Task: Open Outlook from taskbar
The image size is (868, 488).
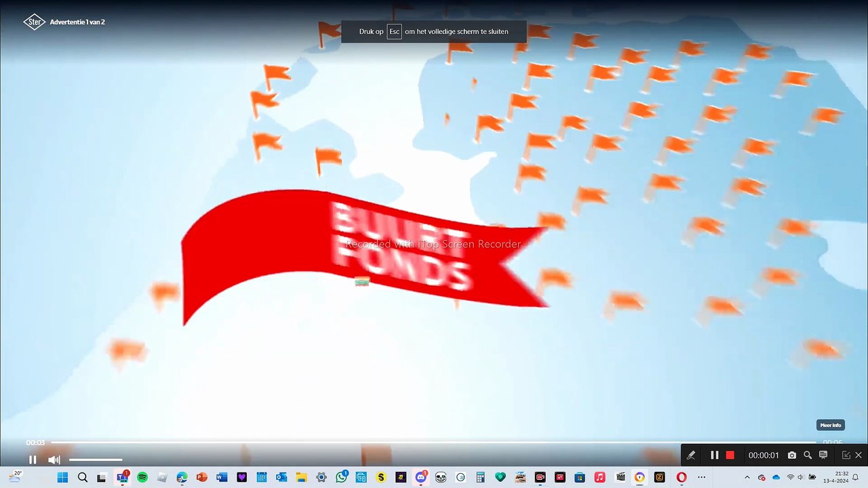Action: coord(281,477)
